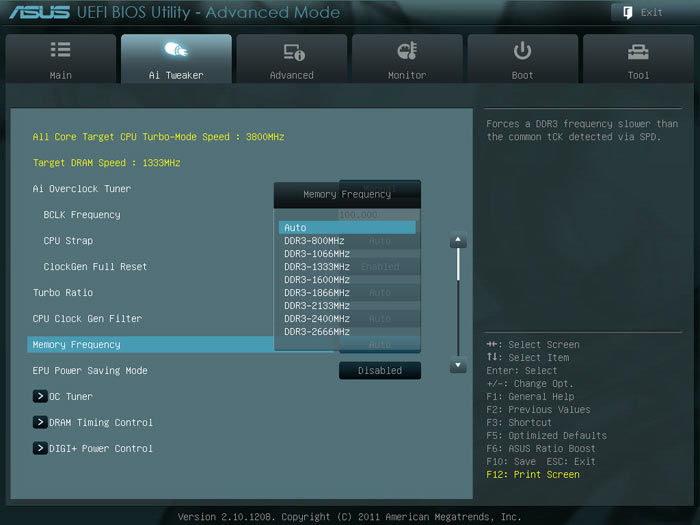The width and height of the screenshot is (700, 525).
Task: Click the Exit door icon
Action: pos(627,12)
